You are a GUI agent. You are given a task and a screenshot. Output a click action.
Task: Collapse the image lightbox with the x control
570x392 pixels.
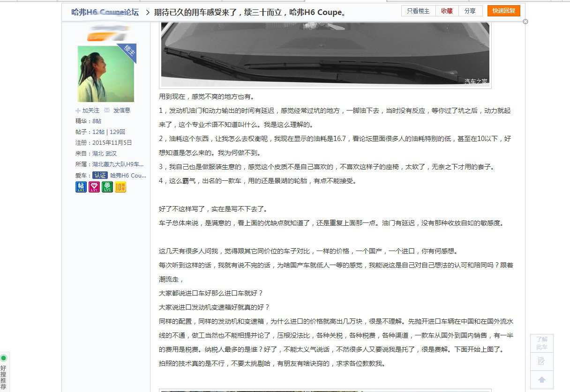click(525, 21)
